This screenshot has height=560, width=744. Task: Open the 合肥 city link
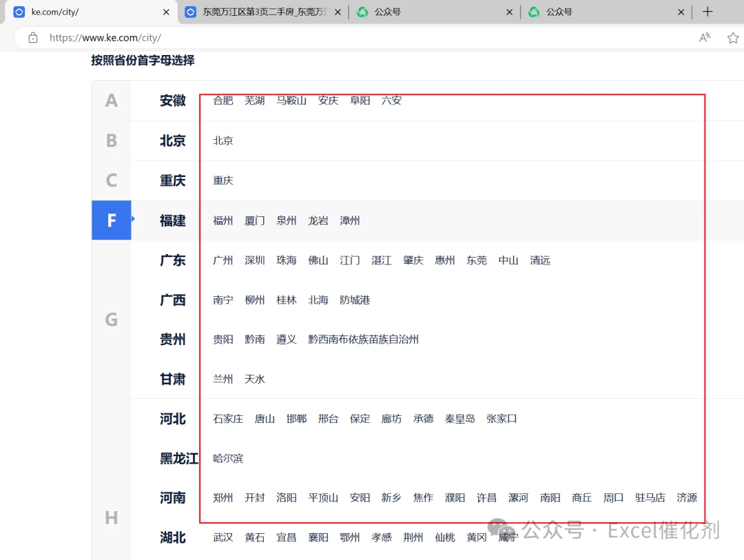(223, 101)
